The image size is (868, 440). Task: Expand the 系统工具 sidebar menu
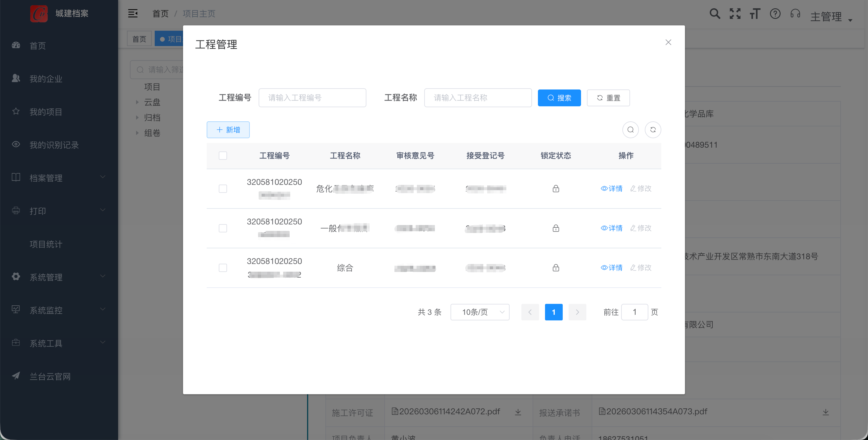[x=59, y=343]
